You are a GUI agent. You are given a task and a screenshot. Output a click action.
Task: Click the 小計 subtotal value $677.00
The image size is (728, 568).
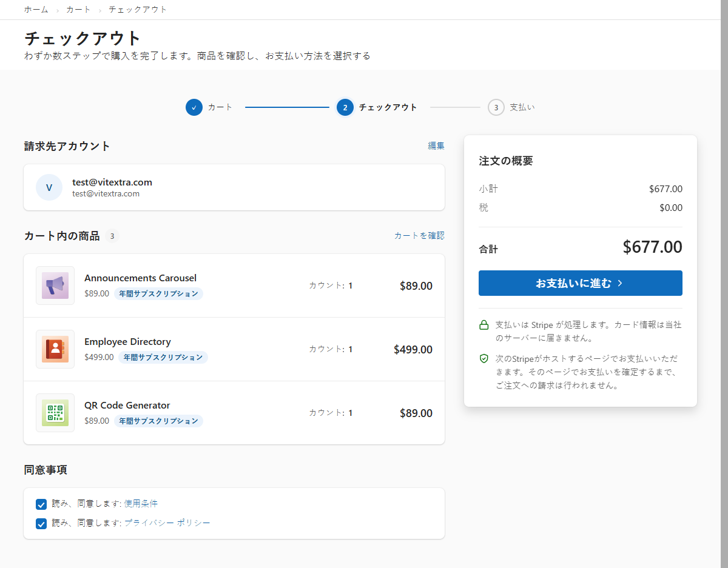666,189
